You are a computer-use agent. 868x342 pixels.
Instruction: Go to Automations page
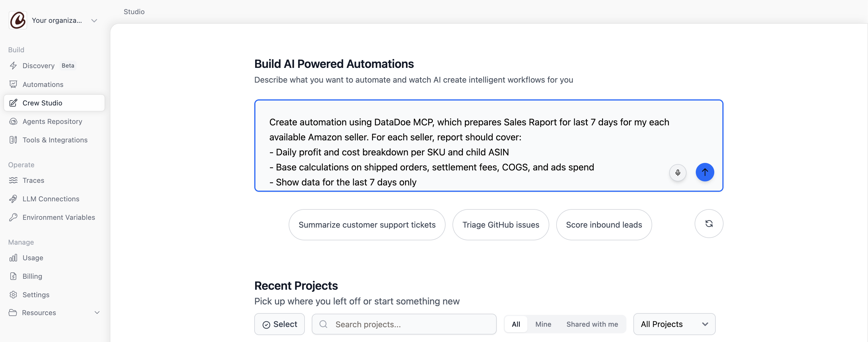tap(54, 84)
